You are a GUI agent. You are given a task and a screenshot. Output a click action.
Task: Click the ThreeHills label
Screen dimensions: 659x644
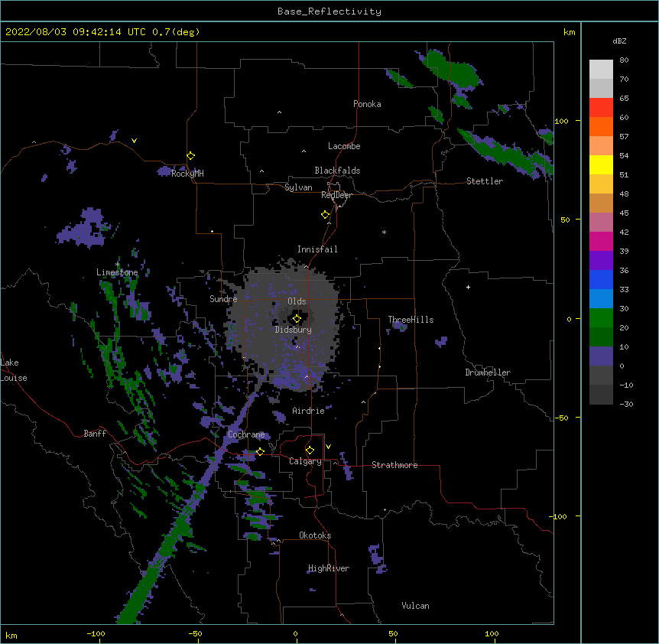[x=411, y=320]
